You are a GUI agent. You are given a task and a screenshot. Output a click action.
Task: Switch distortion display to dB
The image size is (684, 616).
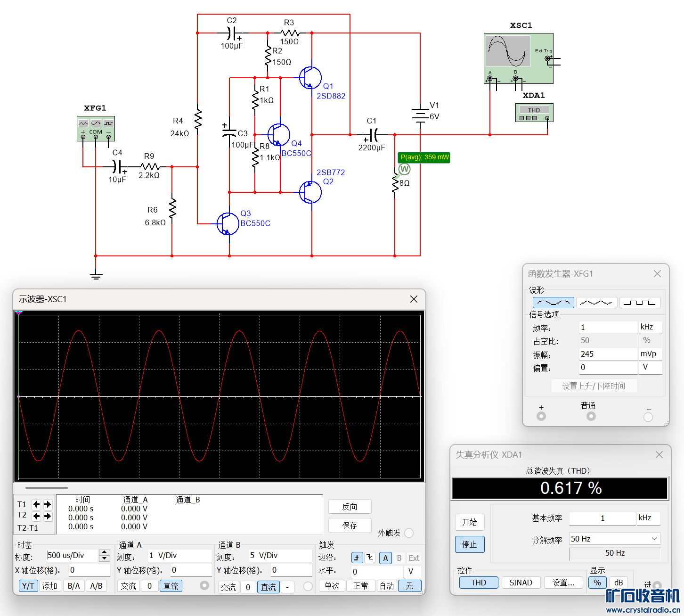tap(619, 583)
